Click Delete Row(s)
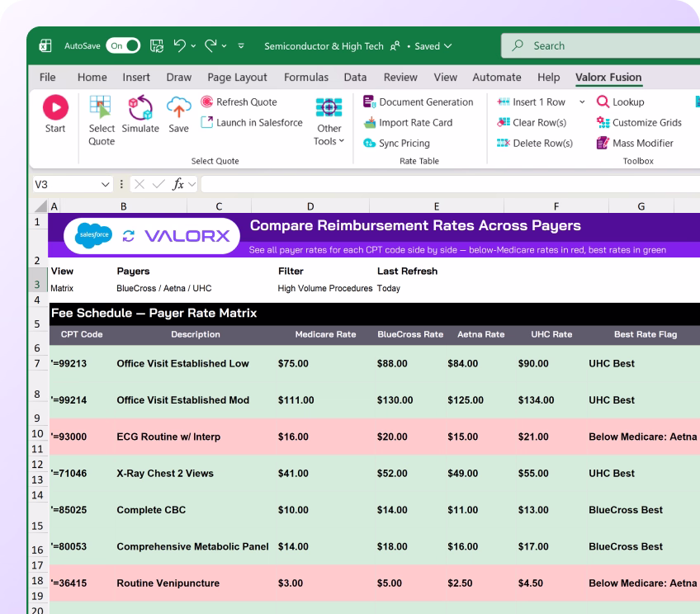The width and height of the screenshot is (700, 614). [x=535, y=143]
